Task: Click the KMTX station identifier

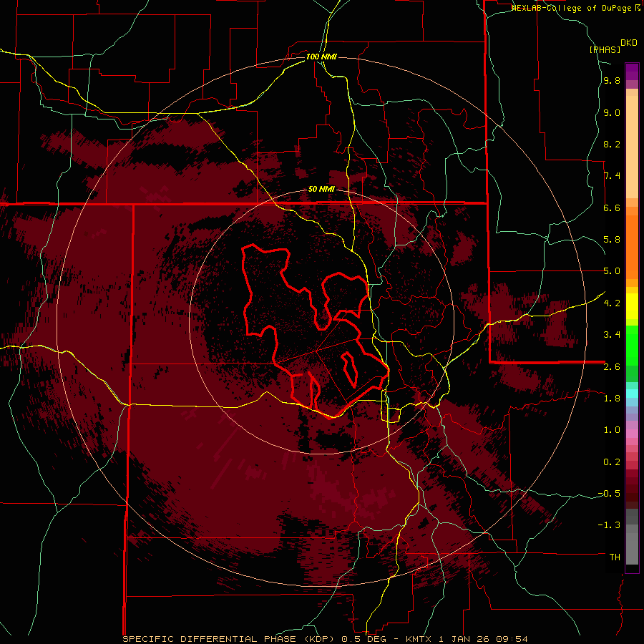Action: 420,639
